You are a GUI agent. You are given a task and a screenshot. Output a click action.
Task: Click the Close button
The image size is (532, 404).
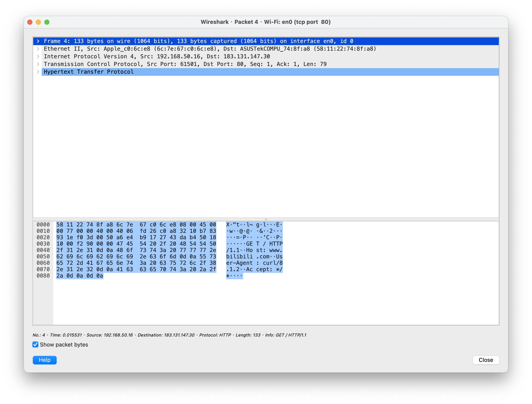[x=486, y=360]
